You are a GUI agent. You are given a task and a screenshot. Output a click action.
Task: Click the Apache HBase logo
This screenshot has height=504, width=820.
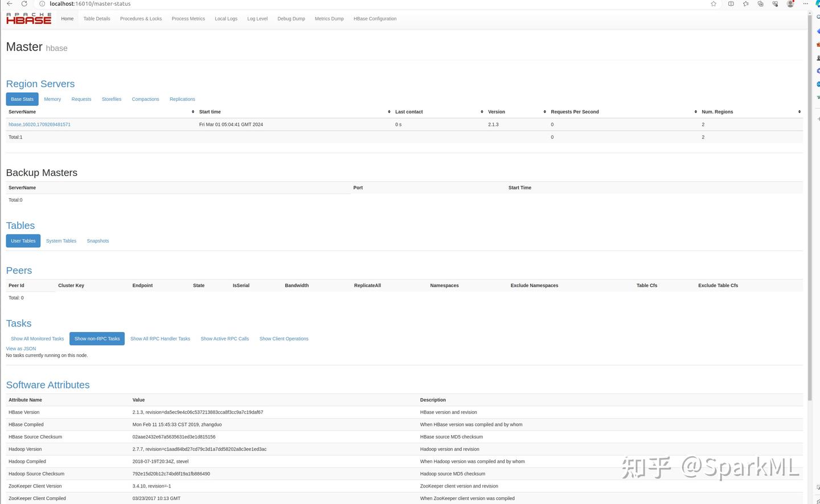pos(28,18)
